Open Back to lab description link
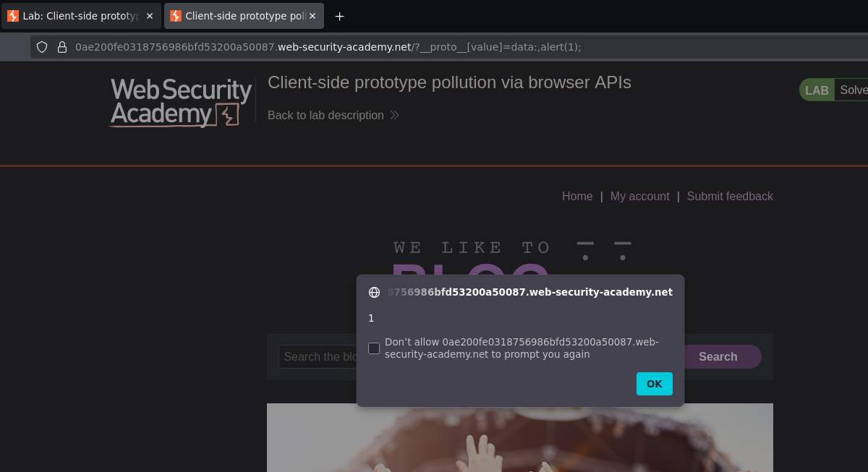 [325, 115]
